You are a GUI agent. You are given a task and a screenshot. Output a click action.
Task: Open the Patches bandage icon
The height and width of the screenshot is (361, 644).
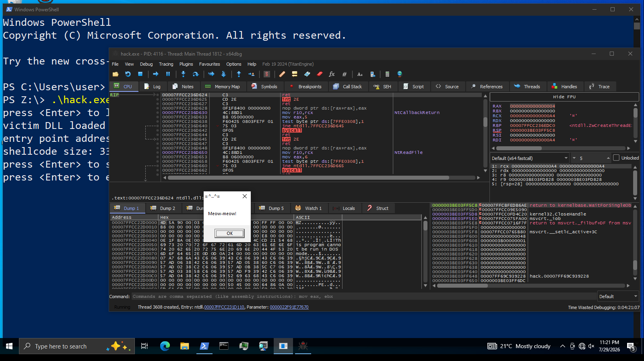(282, 74)
